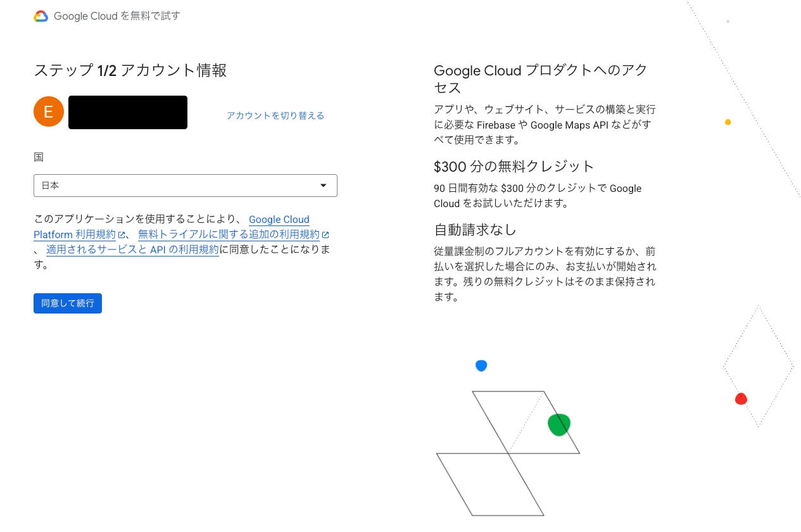Click the 自動請求なし heading

click(475, 229)
